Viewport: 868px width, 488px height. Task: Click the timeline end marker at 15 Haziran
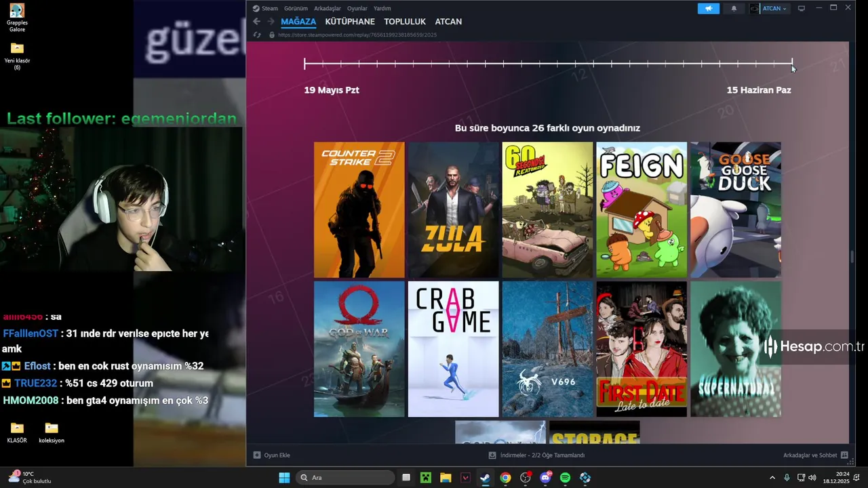pos(791,64)
